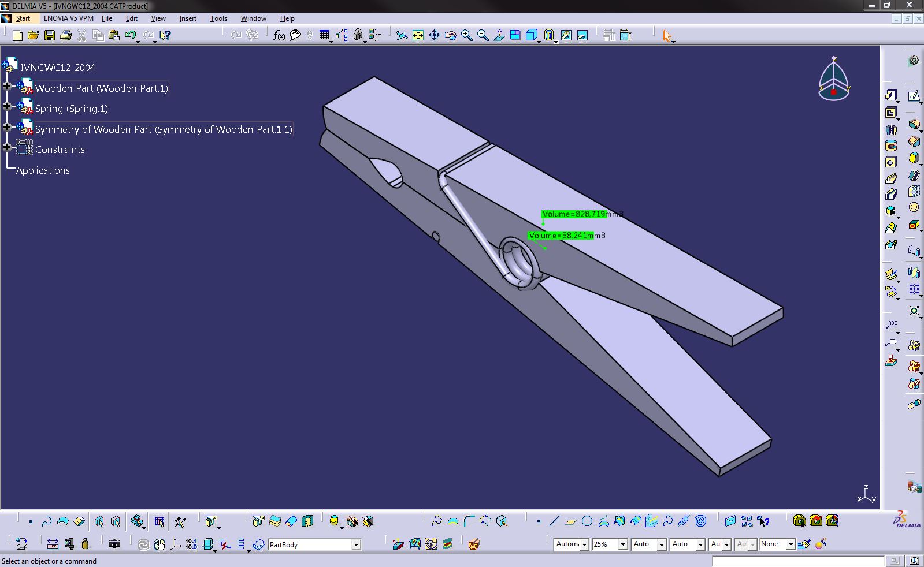This screenshot has height=567, width=924.
Task: Expand the Spring tree node
Action: [7, 106]
